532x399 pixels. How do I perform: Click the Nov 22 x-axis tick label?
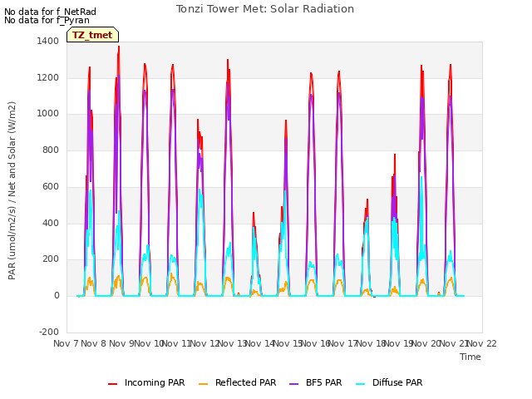(481, 343)
